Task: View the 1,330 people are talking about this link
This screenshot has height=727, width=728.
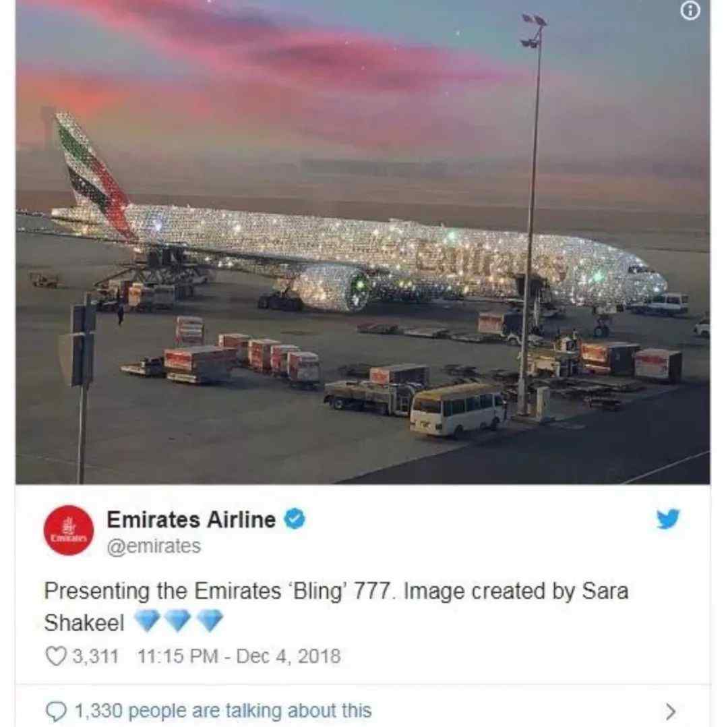Action: click(x=223, y=711)
